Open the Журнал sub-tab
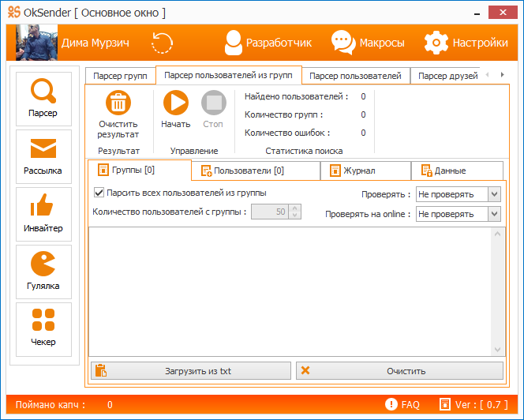This screenshot has width=524, height=420. 365,171
